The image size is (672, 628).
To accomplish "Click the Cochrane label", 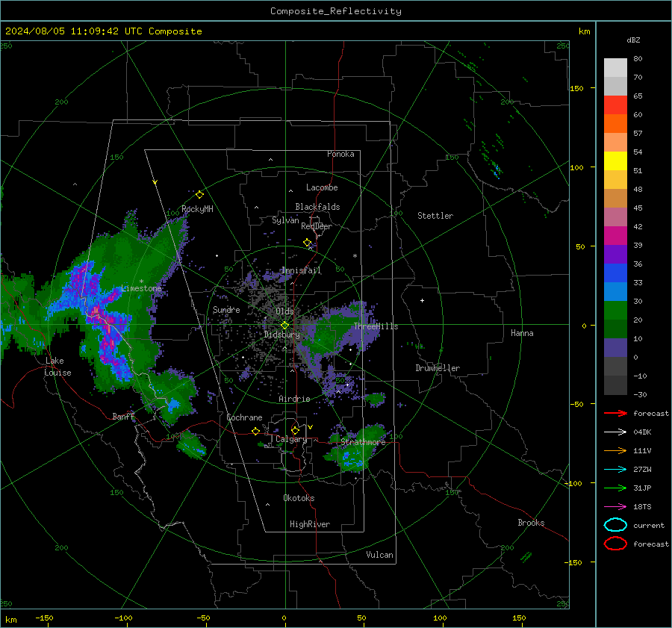I will coord(244,417).
